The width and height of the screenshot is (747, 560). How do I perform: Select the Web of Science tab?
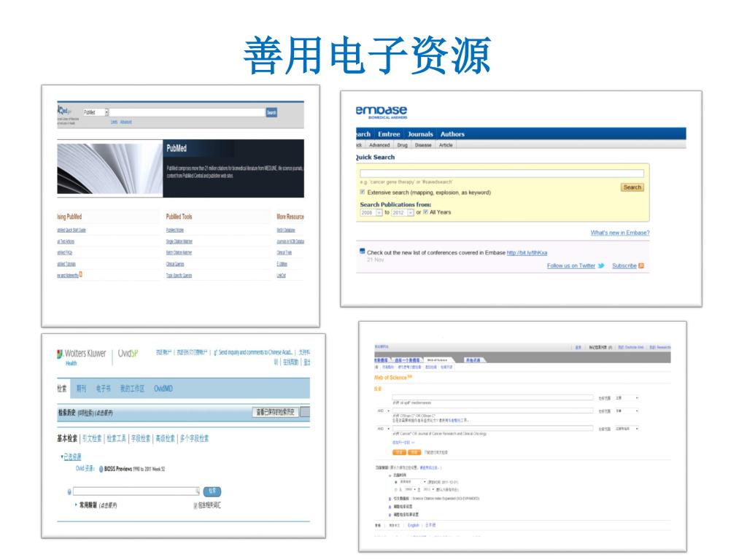click(x=438, y=360)
